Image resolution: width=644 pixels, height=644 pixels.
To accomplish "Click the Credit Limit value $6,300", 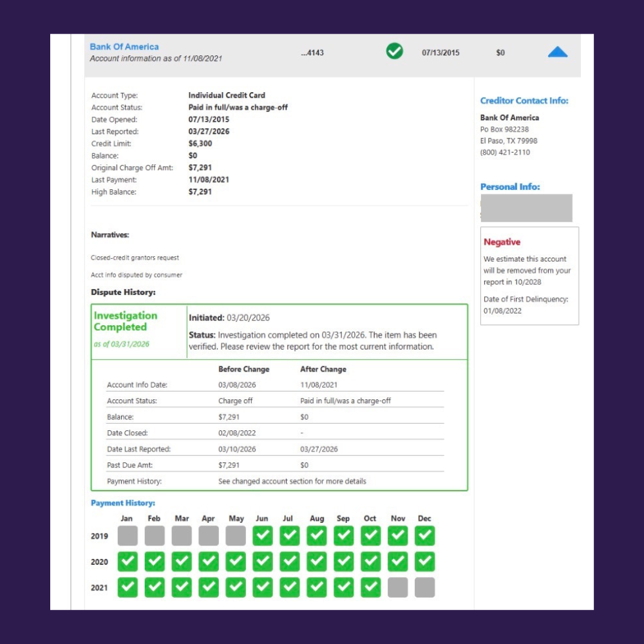I will pos(200,144).
